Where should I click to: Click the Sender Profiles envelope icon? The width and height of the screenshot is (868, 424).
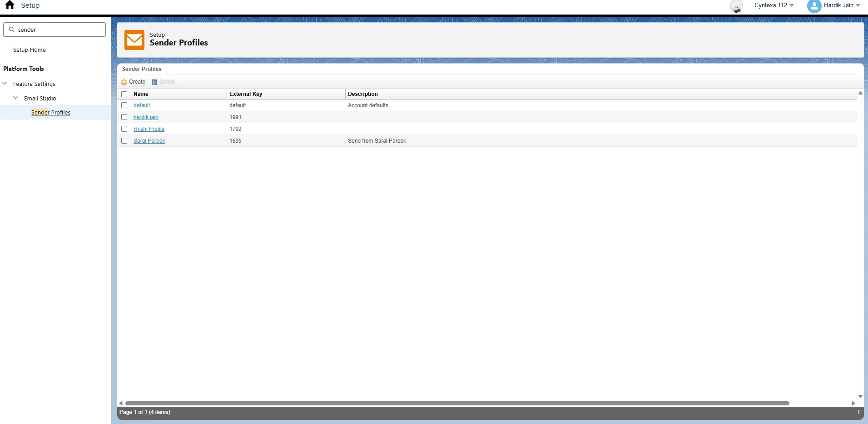pos(134,40)
